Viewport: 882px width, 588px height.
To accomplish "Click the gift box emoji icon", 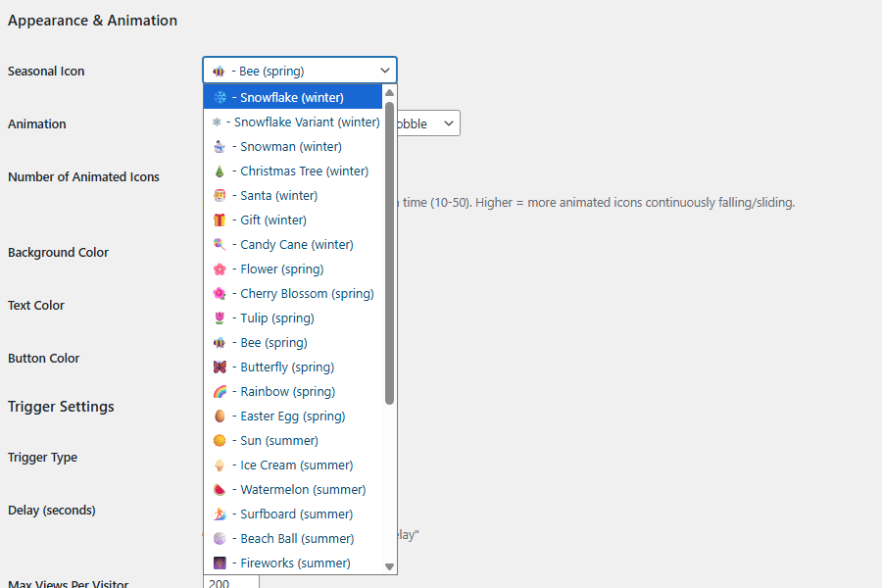I will [220, 220].
